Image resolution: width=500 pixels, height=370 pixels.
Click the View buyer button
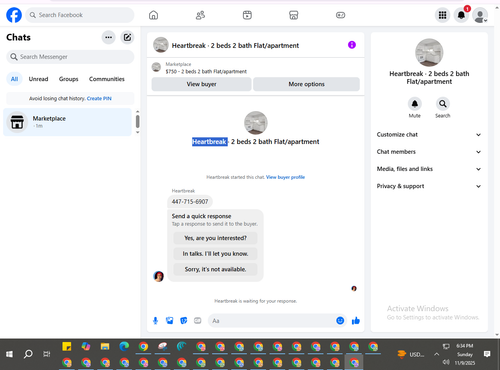pyautogui.click(x=201, y=84)
